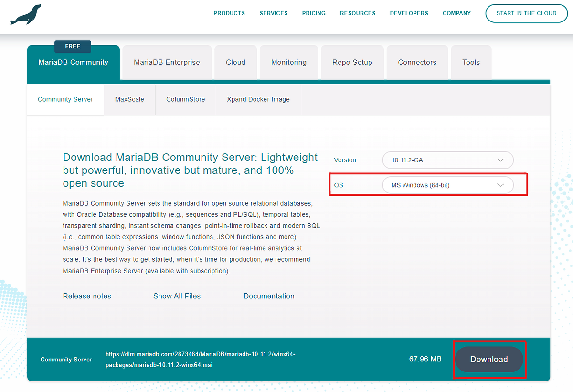
Task: Open the Developers menu
Action: 409,13
